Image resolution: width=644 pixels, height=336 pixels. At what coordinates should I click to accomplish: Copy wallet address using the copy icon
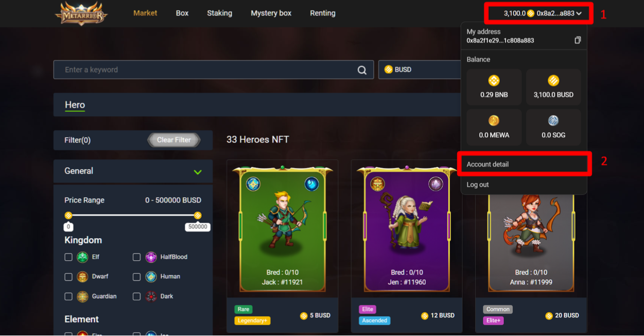(x=578, y=40)
